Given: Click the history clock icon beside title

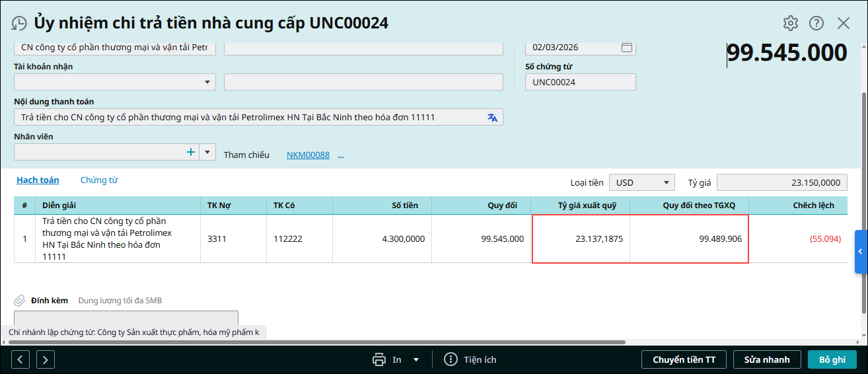Looking at the screenshot, I should click(x=19, y=23).
